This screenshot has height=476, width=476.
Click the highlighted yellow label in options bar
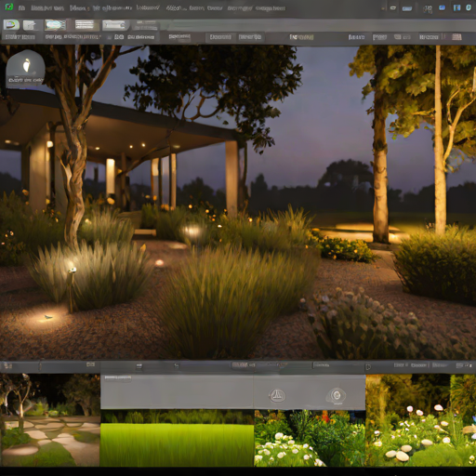(x=301, y=37)
